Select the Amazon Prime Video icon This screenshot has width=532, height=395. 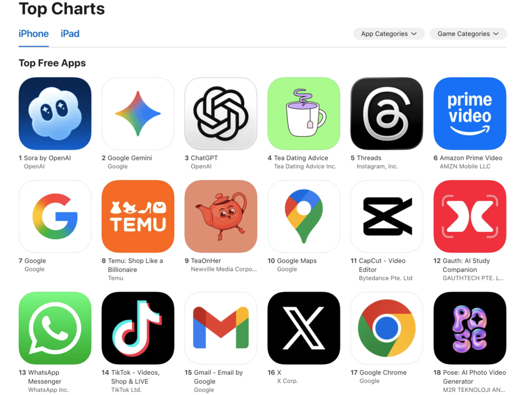tap(470, 114)
